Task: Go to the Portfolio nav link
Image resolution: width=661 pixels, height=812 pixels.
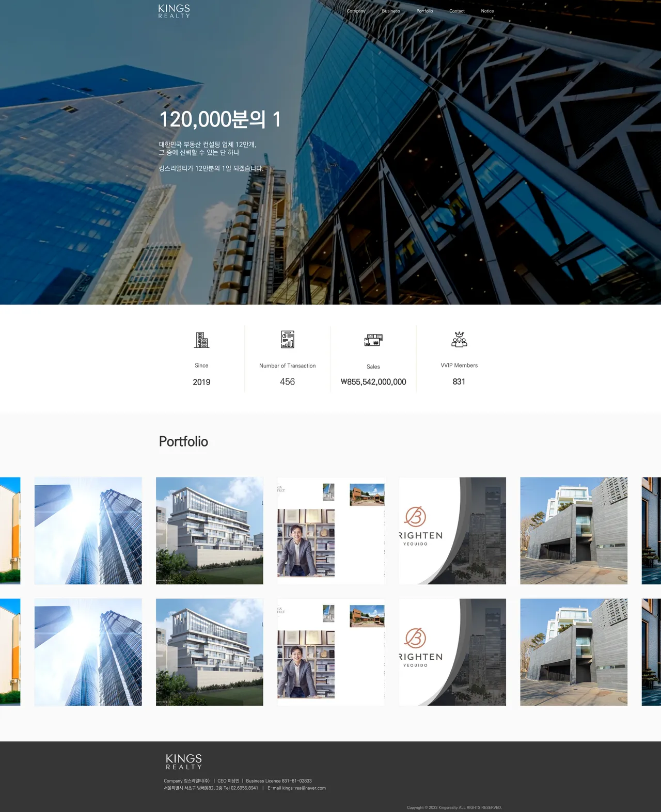Action: (424, 11)
